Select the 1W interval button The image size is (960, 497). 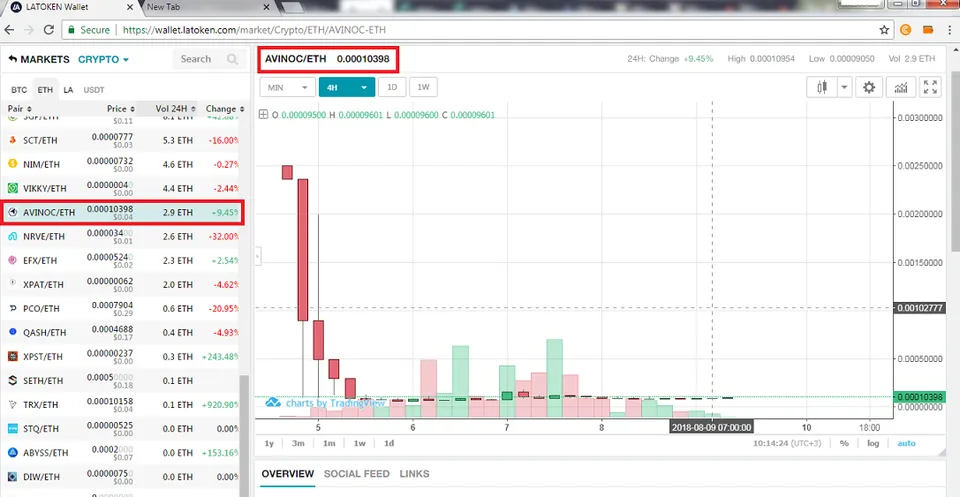(423, 88)
